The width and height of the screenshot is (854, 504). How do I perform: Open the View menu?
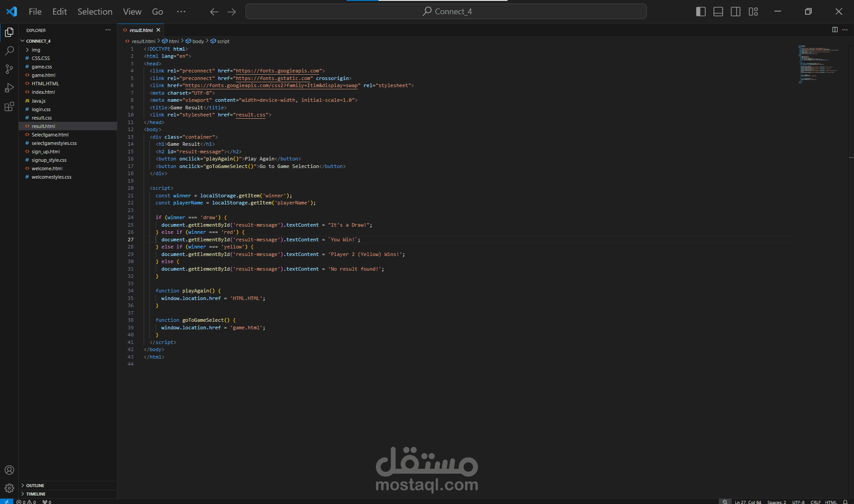click(x=132, y=12)
